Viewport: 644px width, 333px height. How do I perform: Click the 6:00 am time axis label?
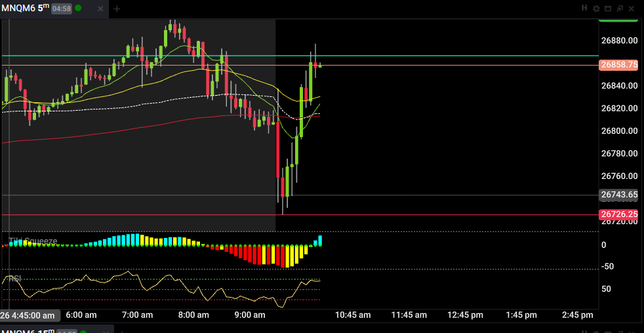pos(81,315)
